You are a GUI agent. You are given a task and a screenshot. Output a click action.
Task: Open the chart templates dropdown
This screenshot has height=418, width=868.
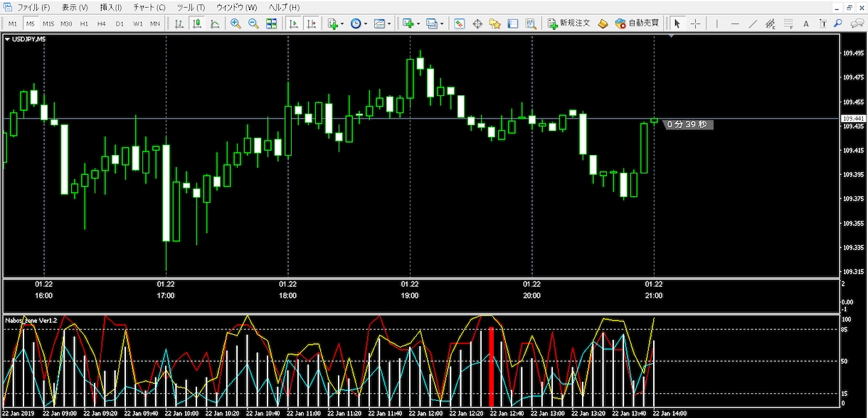click(x=383, y=23)
